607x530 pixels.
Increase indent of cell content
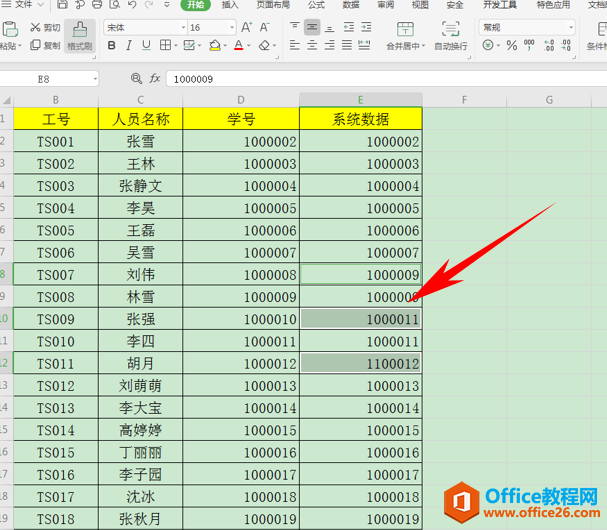[x=366, y=27]
